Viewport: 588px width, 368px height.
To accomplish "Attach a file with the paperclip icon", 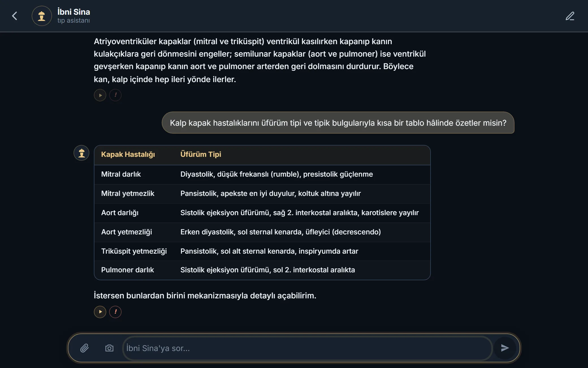I will tap(84, 348).
